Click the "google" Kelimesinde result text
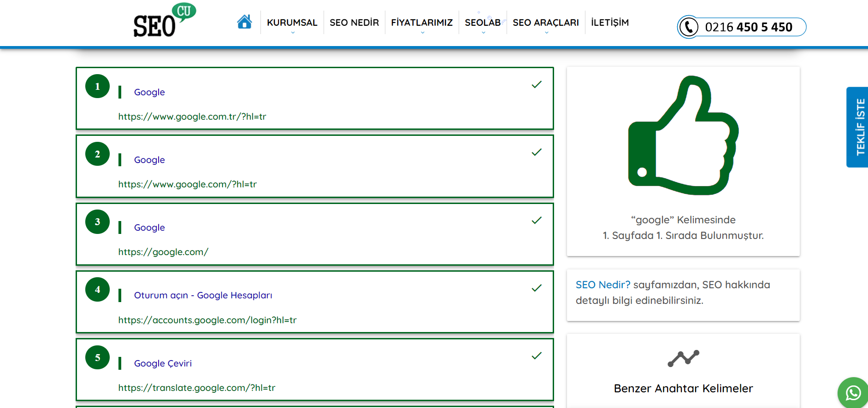 683,220
